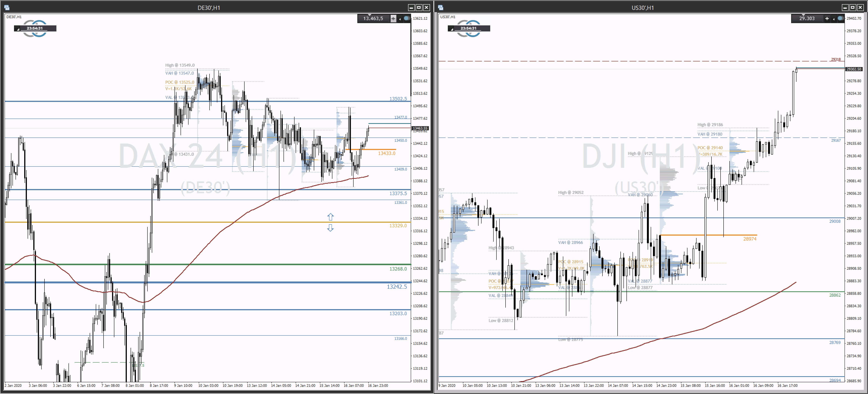Select VAH @ 13547.0 profile label
Viewport: 868px width, 394px height.
point(180,73)
